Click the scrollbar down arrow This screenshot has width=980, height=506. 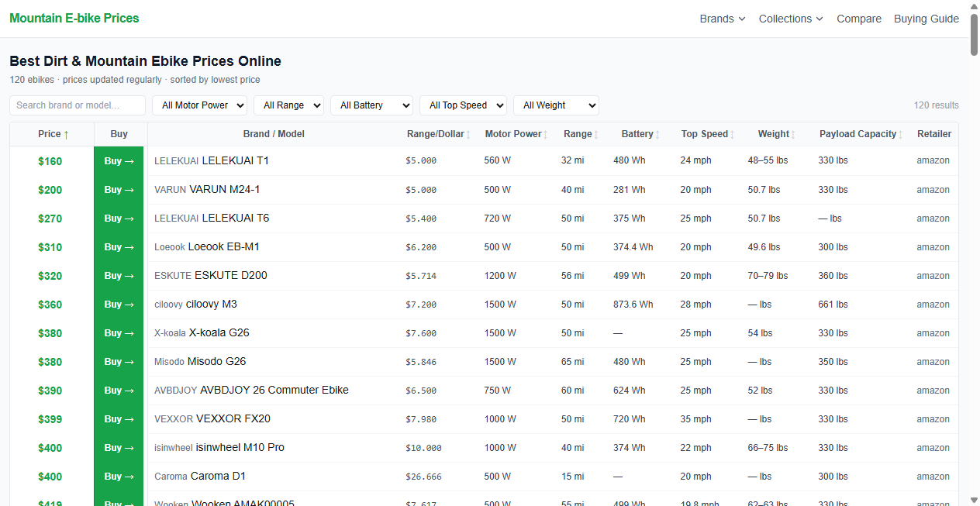[975, 500]
